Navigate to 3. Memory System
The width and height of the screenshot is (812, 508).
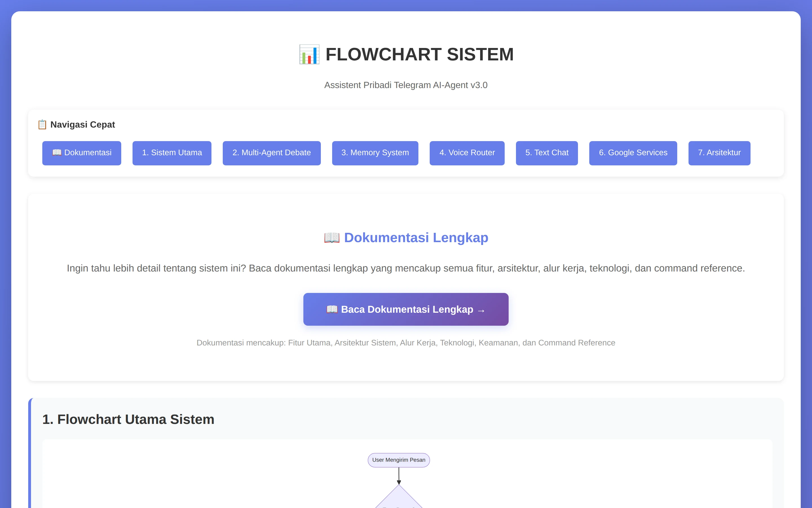(x=375, y=153)
